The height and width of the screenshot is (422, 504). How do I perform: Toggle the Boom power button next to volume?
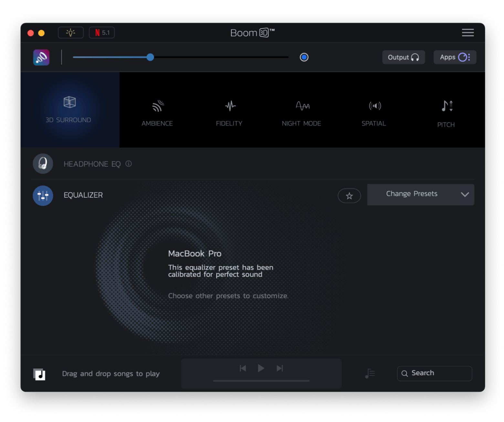304,57
